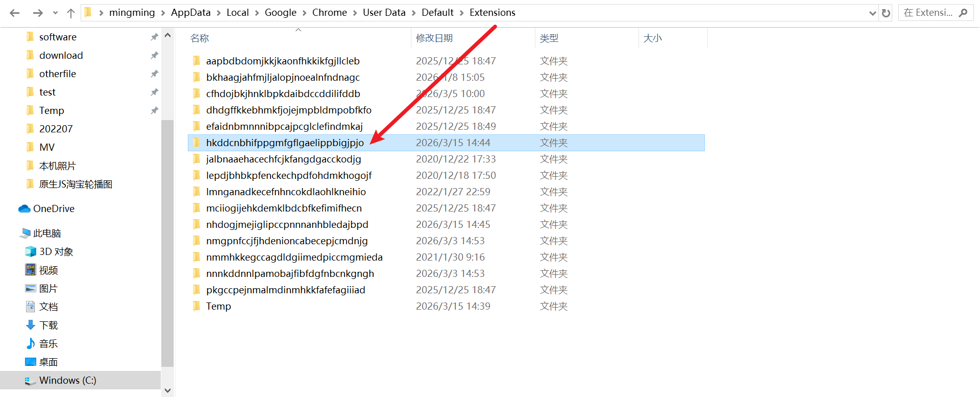Image resolution: width=980 pixels, height=397 pixels.
Task: Go back to previous folder
Action: click(15, 13)
